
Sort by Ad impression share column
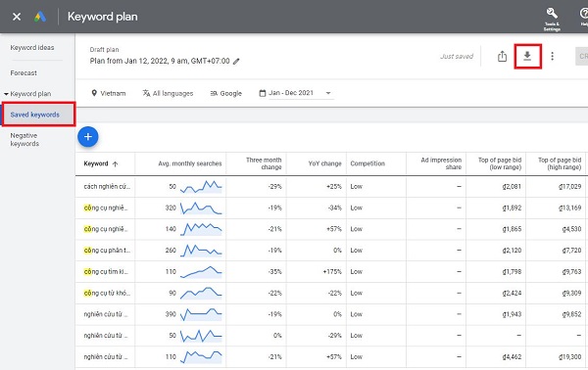[441, 163]
